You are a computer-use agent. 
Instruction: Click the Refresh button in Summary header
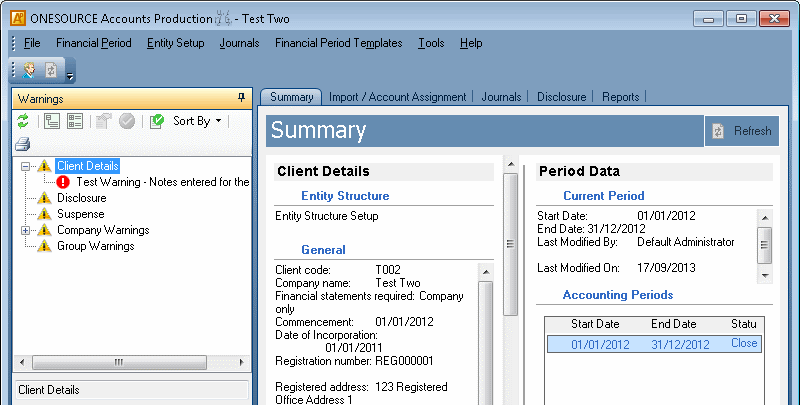pyautogui.click(x=741, y=131)
